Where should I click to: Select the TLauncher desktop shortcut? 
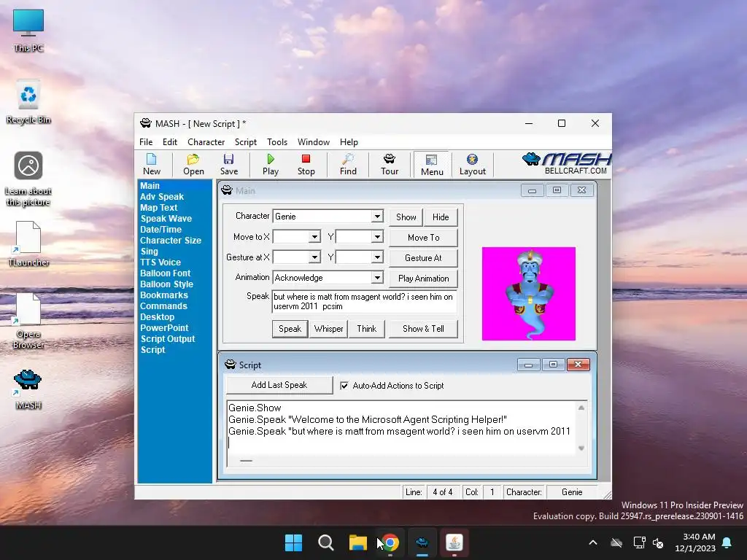coord(28,244)
